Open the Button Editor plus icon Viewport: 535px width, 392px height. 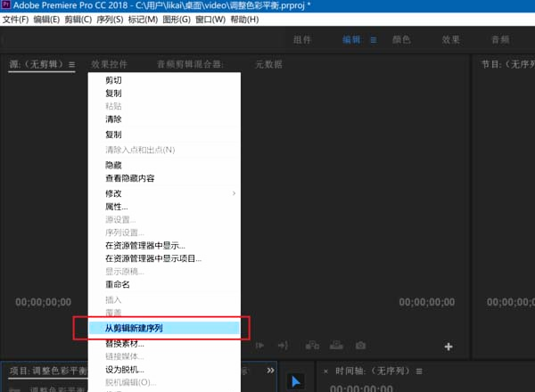(x=449, y=346)
